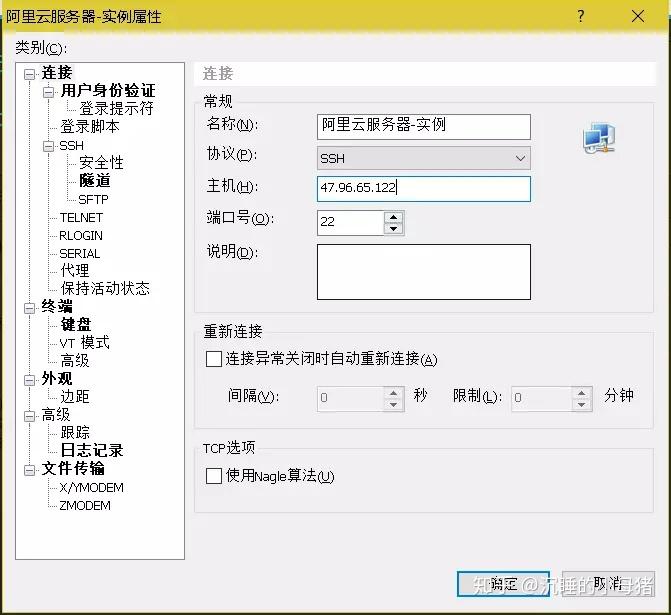Select 保持活动状态 tree item

pyautogui.click(x=105, y=288)
